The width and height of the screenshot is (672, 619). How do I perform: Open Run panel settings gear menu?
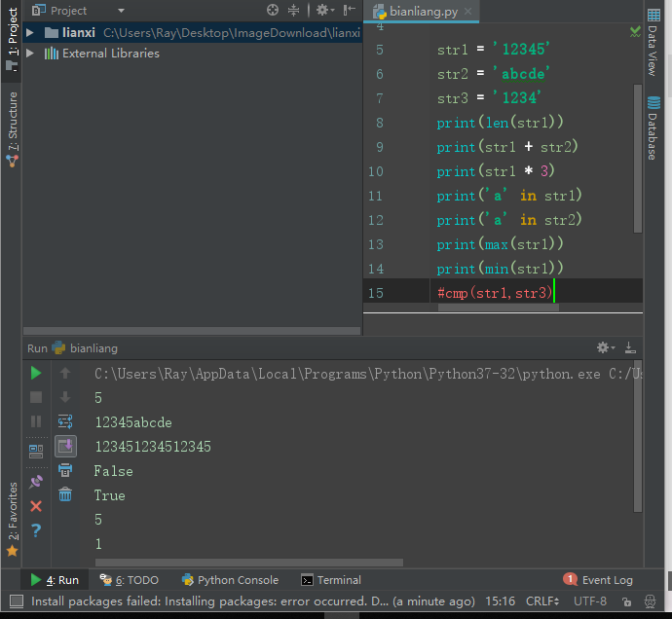tap(606, 347)
